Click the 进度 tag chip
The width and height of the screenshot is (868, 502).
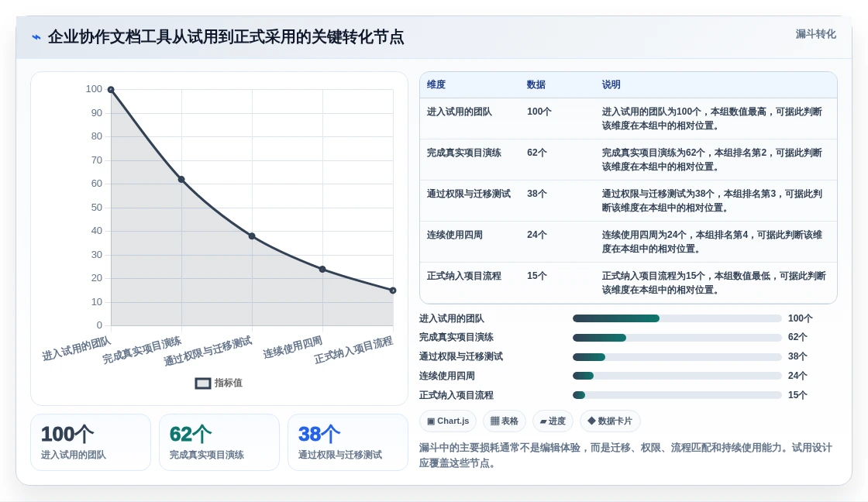553,421
